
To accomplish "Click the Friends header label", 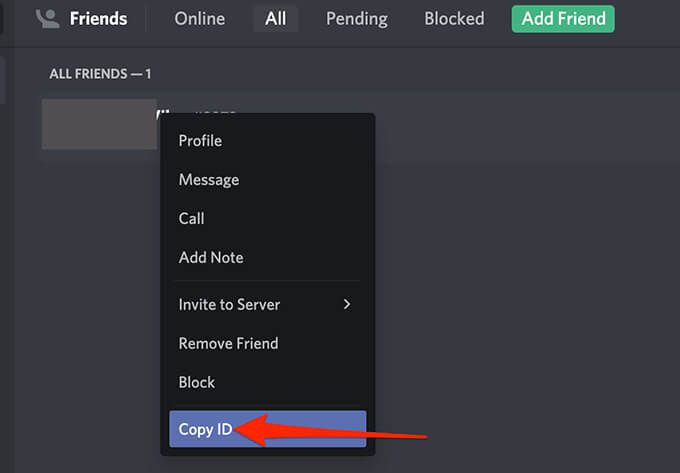I will tap(98, 19).
